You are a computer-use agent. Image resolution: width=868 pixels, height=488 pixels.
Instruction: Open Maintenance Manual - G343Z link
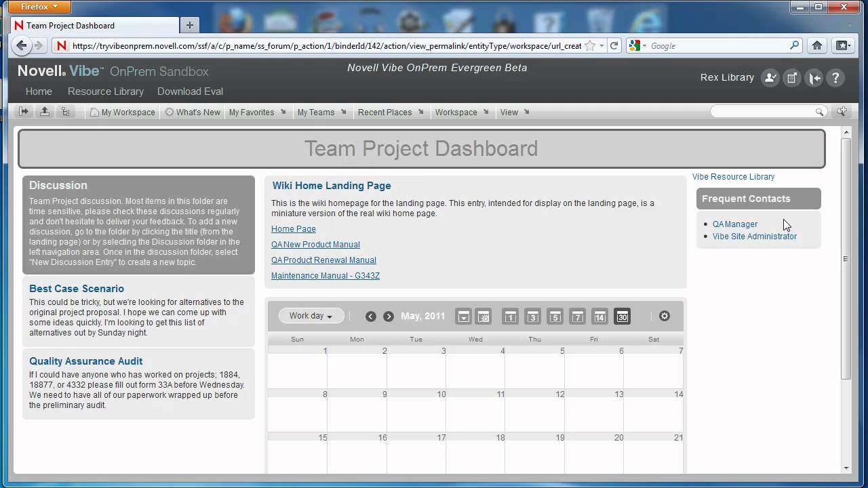pos(325,276)
